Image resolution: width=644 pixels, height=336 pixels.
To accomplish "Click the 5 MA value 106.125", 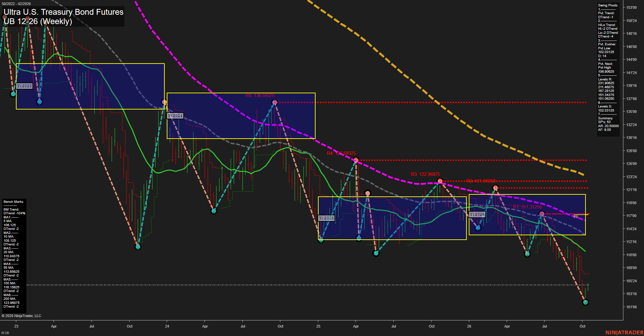I will tap(10, 225).
